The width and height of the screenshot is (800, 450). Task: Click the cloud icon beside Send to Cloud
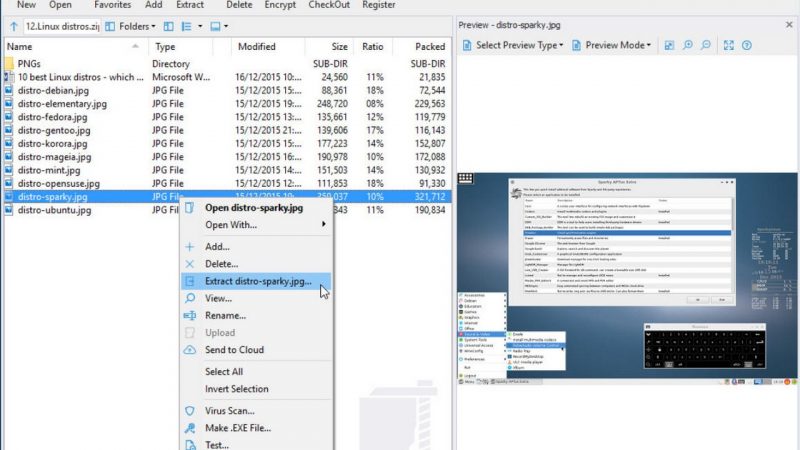click(190, 350)
